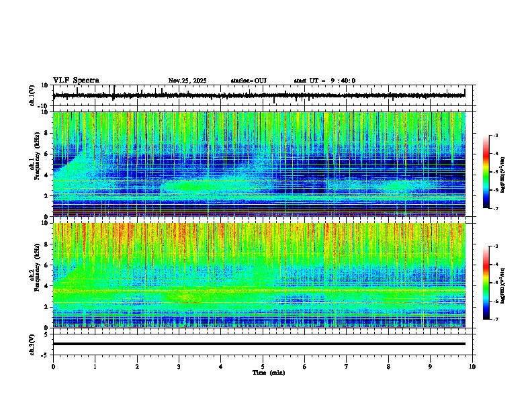Click the time axis tick label "1"

tap(95, 367)
